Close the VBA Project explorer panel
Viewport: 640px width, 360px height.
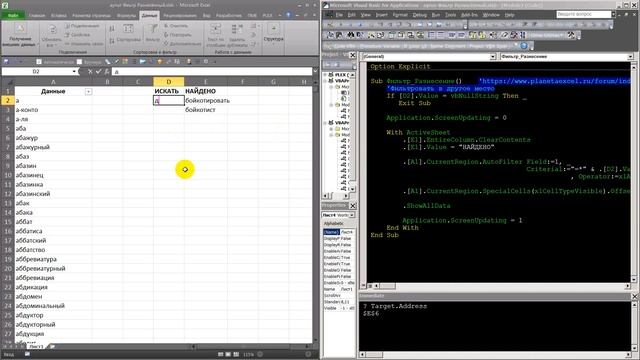click(353, 55)
